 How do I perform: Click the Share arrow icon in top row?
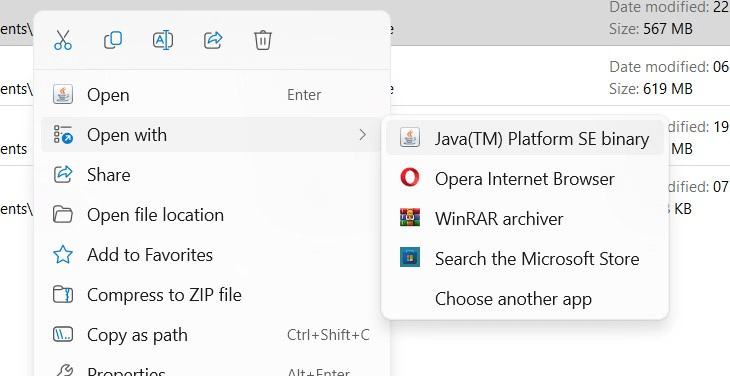[213, 40]
